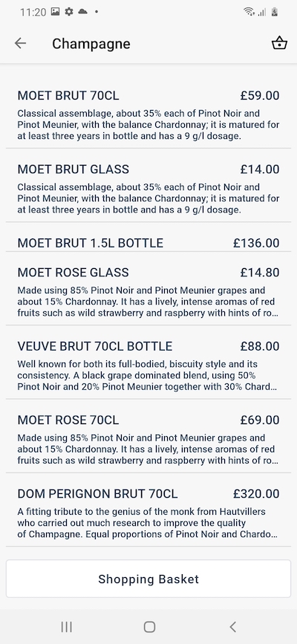Tap Android back navigation chevron
The width and height of the screenshot is (297, 644).
pyautogui.click(x=232, y=626)
